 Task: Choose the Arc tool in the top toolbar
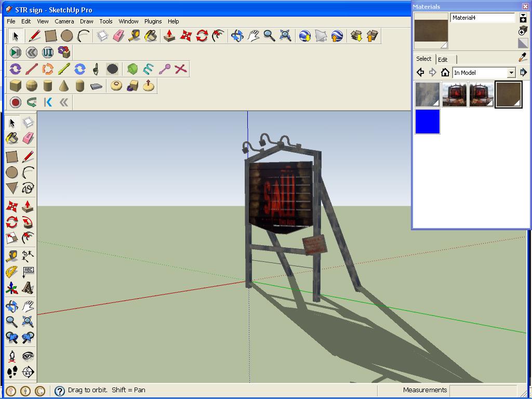(84, 36)
